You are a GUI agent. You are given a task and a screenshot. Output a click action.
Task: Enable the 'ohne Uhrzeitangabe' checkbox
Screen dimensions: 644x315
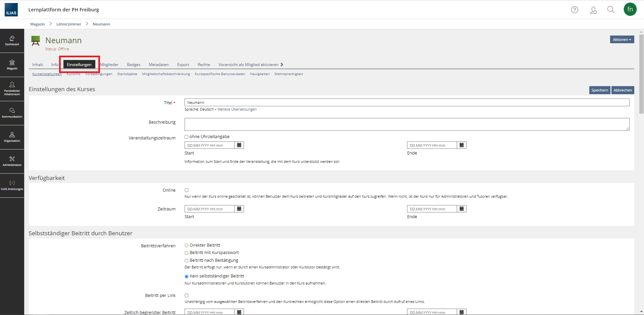187,137
